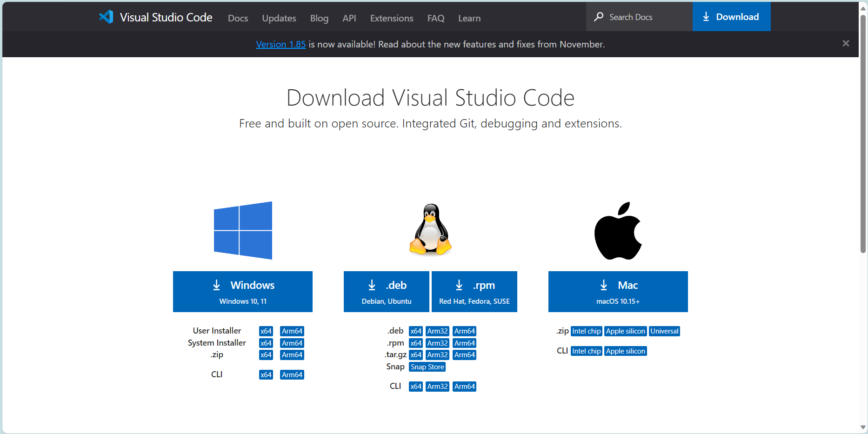Open the Updates page
Image resolution: width=868 pixels, height=434 pixels.
coord(279,18)
